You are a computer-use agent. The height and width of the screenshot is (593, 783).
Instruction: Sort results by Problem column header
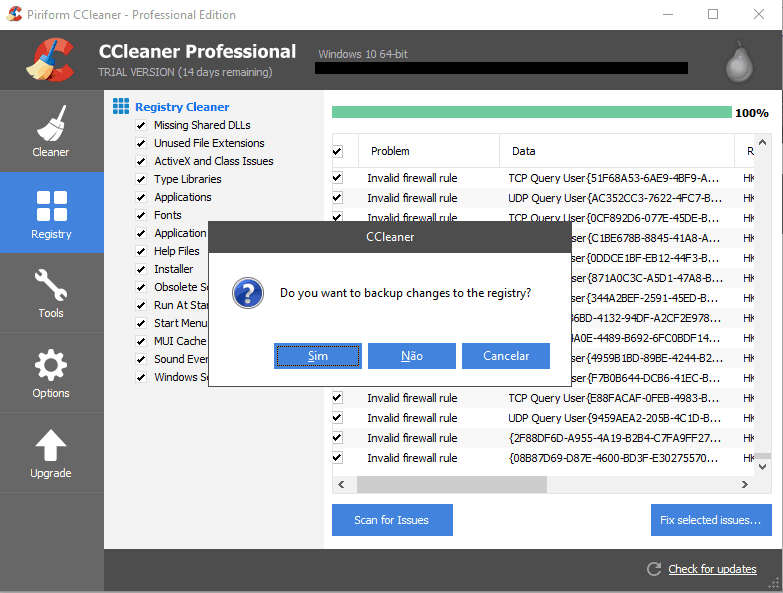tap(429, 151)
